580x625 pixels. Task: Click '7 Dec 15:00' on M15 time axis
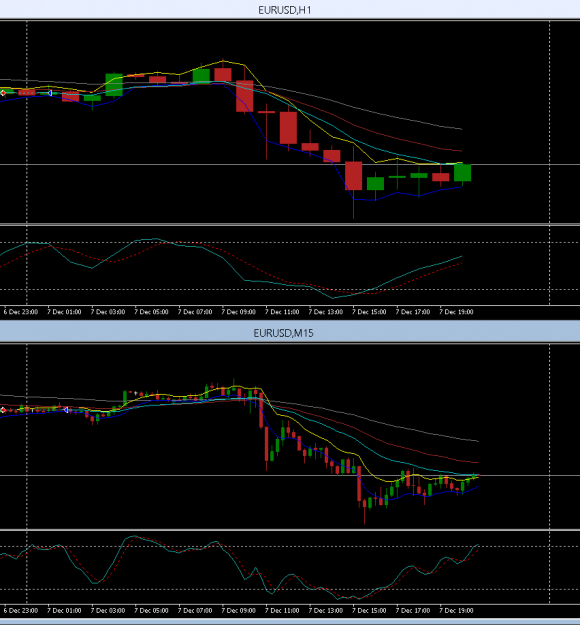[x=369, y=610]
